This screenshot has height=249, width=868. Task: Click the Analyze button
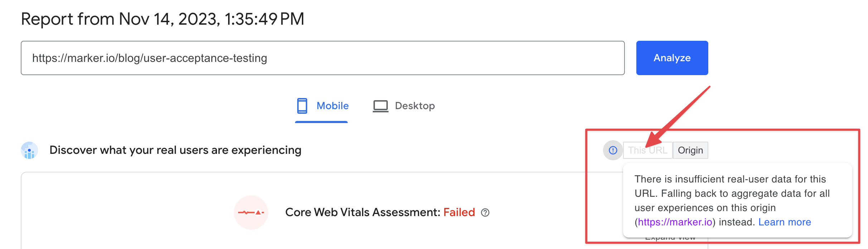point(672,58)
